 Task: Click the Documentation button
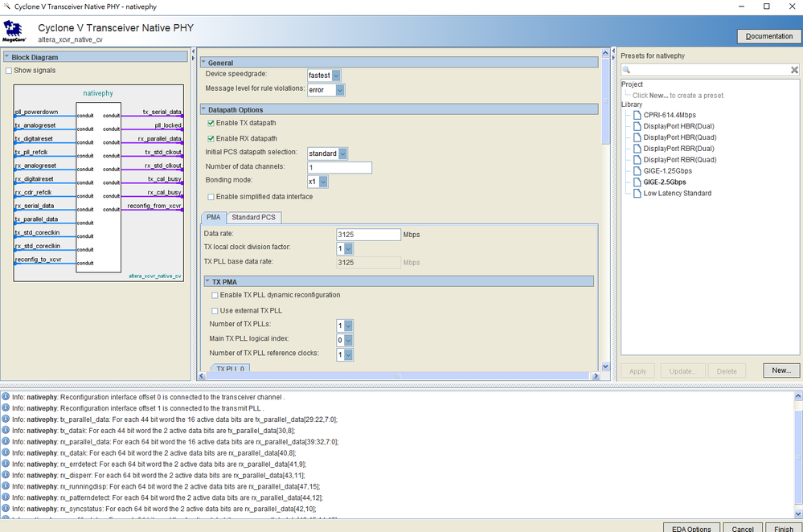pos(768,36)
